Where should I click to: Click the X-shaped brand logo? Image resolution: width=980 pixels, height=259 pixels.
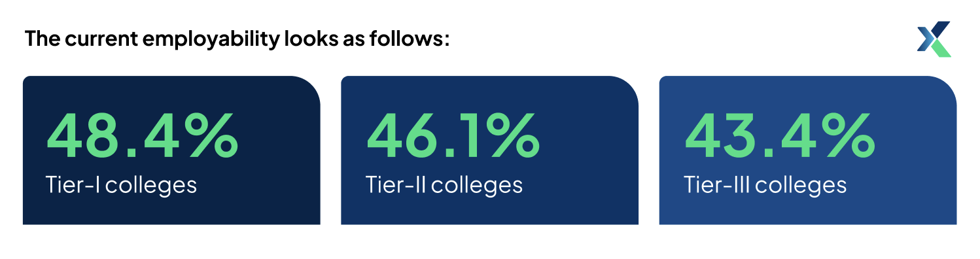click(x=934, y=39)
